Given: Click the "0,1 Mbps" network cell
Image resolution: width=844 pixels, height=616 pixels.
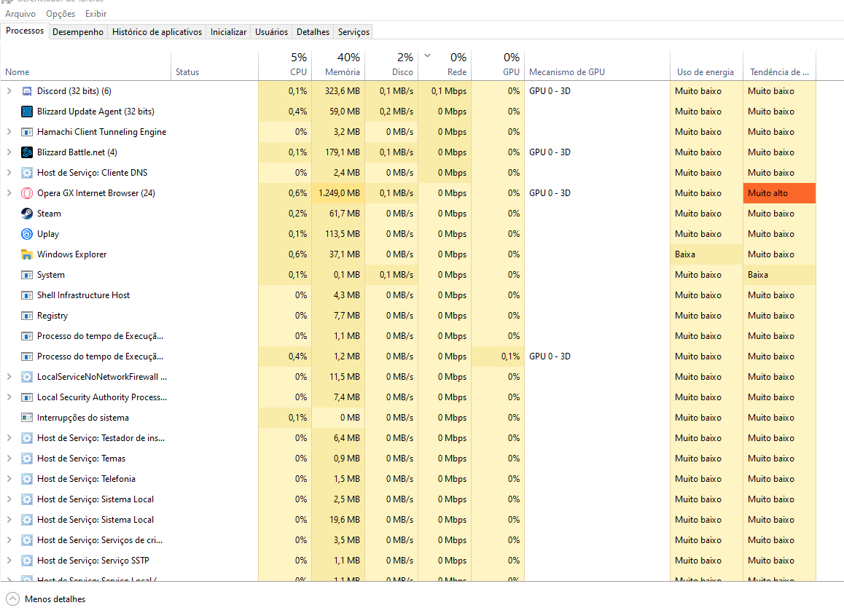Looking at the screenshot, I should [445, 91].
